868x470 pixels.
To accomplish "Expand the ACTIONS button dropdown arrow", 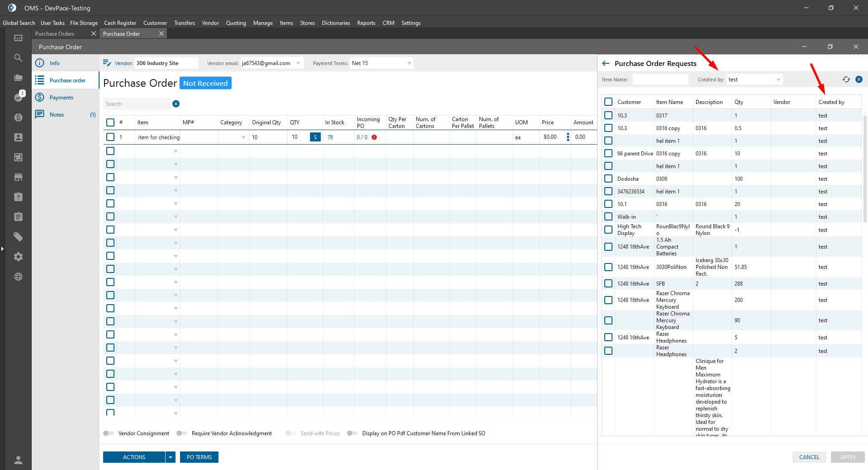I will click(171, 457).
